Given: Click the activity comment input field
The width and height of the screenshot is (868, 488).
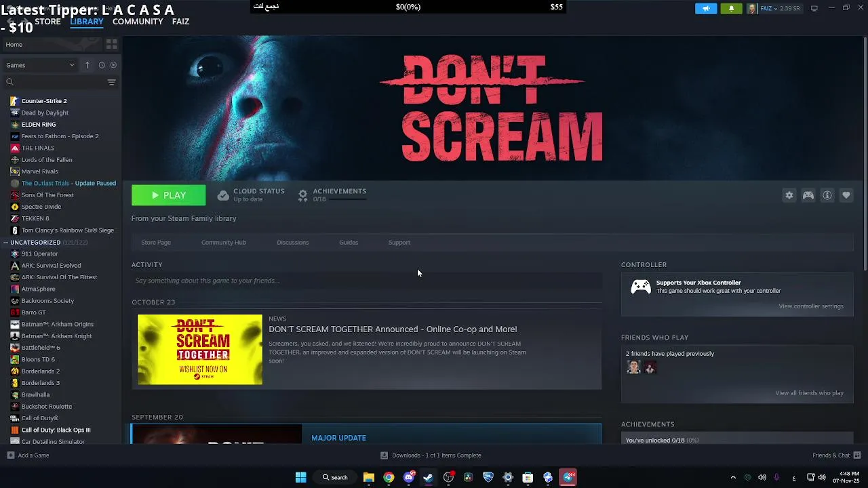Looking at the screenshot, I should (x=366, y=281).
